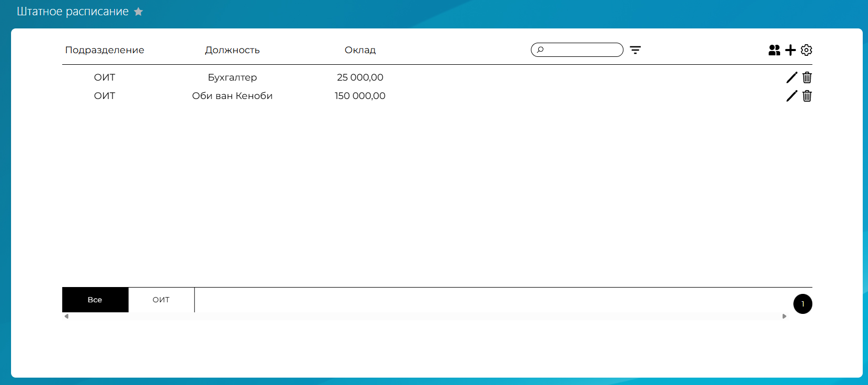The height and width of the screenshot is (385, 868).
Task: Sort by the Должность column header
Action: pyautogui.click(x=233, y=50)
